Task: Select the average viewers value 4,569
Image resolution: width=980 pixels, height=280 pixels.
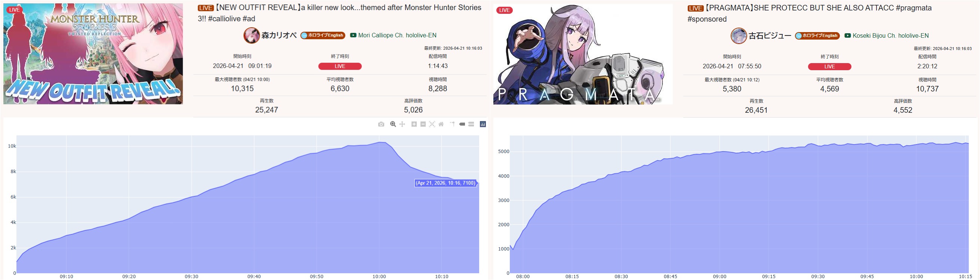Action: tap(830, 89)
